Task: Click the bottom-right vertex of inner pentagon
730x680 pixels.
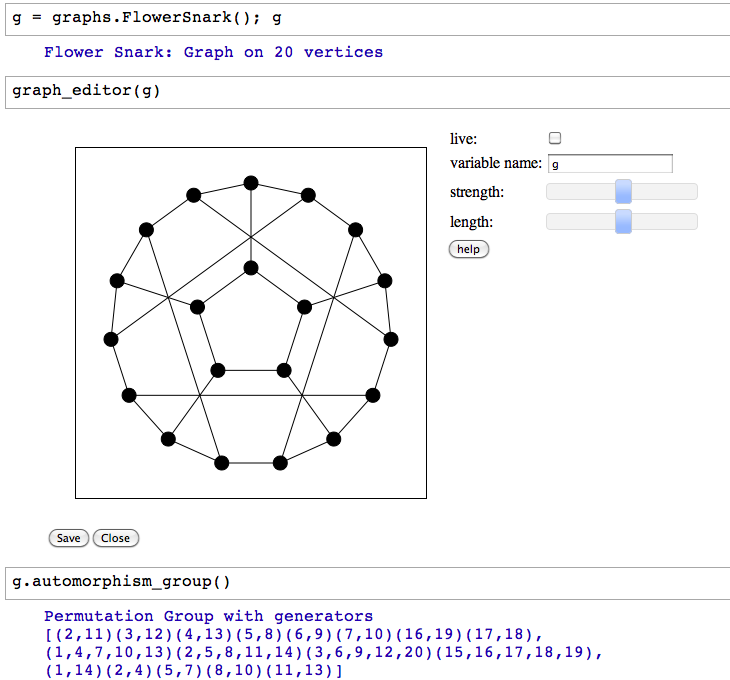Action: click(x=284, y=370)
